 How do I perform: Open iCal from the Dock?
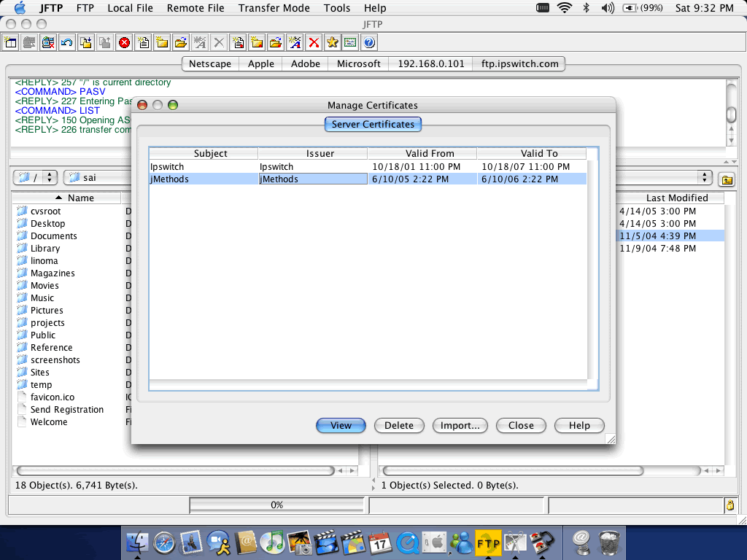pyautogui.click(x=379, y=542)
